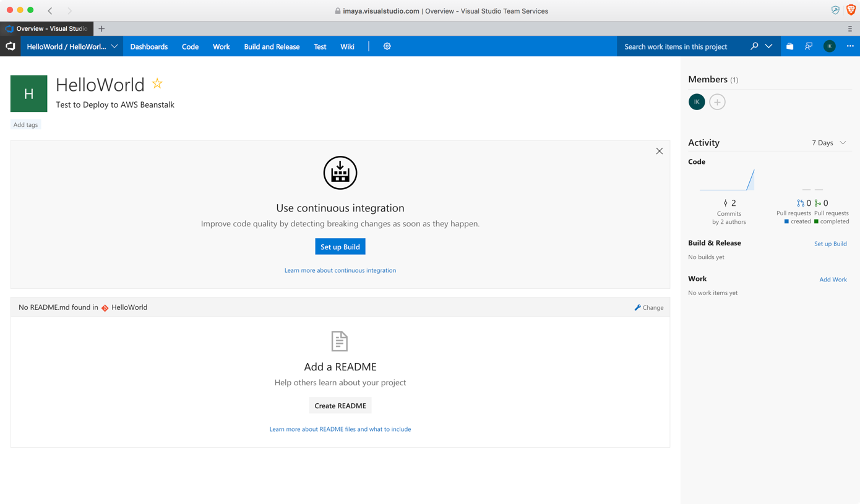Open the Code hub
Viewport: 860px width, 504px height.
pyautogui.click(x=191, y=46)
